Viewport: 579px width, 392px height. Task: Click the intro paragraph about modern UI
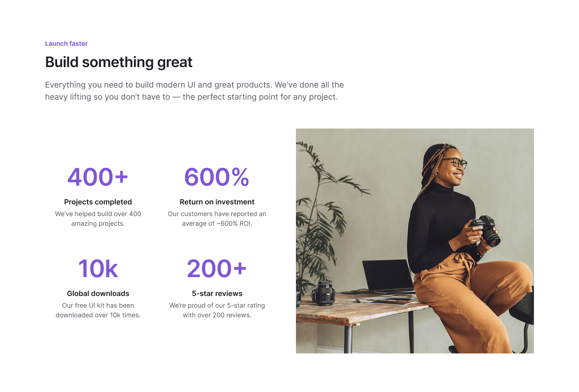point(195,91)
